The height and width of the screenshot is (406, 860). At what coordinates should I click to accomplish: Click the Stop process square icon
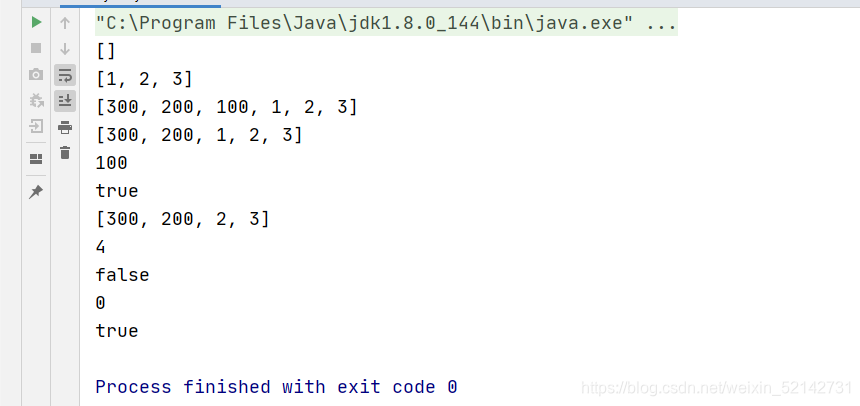(36, 48)
